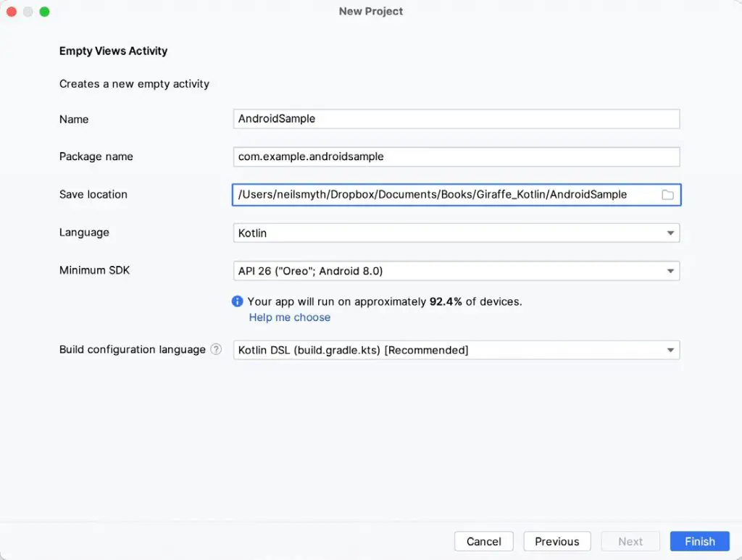Image resolution: width=742 pixels, height=560 pixels.
Task: Click the New Project title bar
Action: tap(370, 11)
